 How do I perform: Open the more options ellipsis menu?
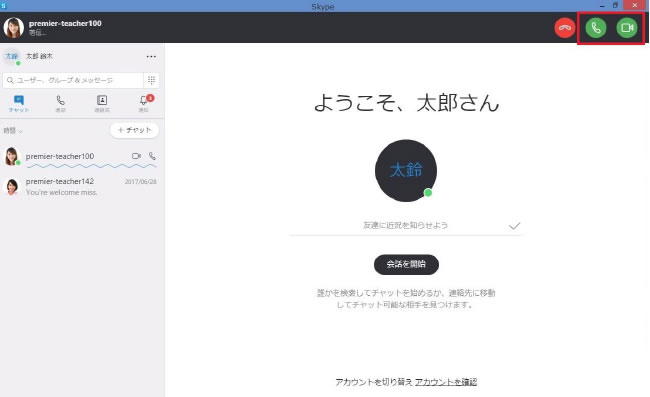[151, 56]
